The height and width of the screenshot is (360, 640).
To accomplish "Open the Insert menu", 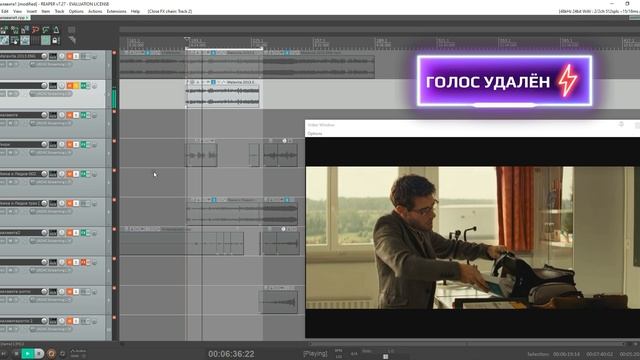I will (32, 11).
